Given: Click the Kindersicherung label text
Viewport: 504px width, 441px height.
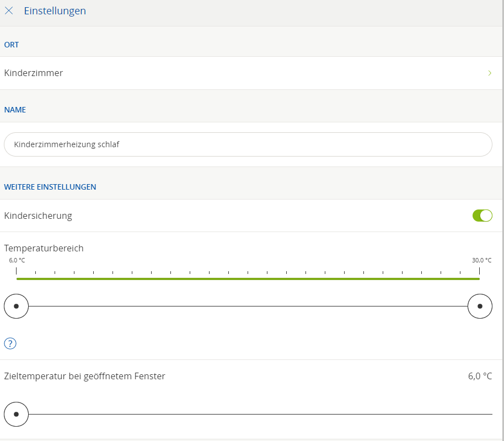Looking at the screenshot, I should point(38,216).
